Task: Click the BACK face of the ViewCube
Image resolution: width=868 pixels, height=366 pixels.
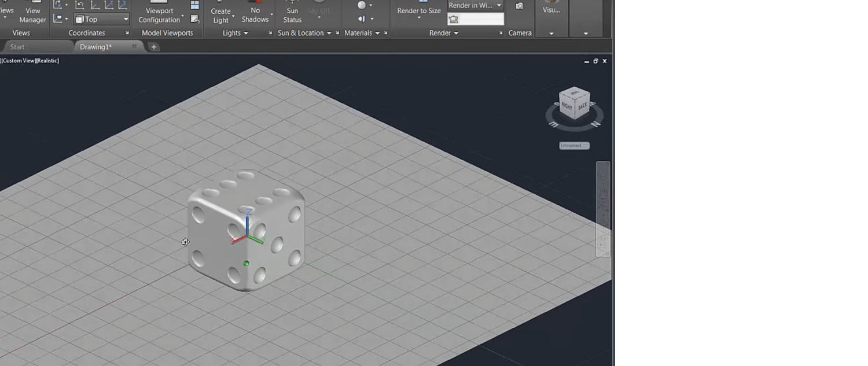Action: (x=582, y=106)
